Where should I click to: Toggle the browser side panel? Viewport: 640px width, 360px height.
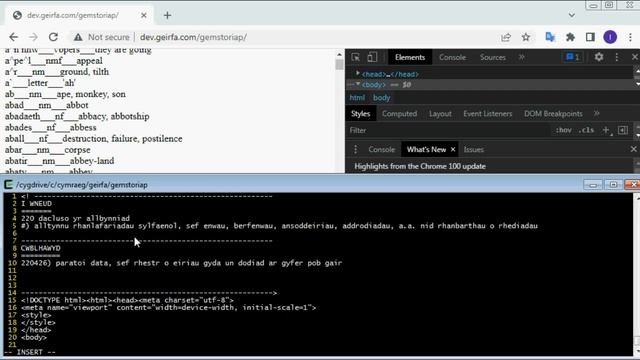(x=590, y=37)
